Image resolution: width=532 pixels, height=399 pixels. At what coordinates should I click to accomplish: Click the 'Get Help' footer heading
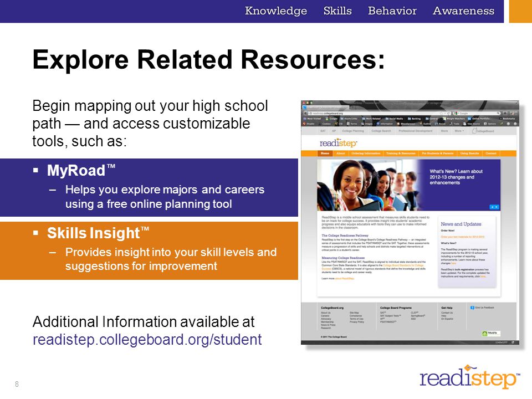[447, 308]
